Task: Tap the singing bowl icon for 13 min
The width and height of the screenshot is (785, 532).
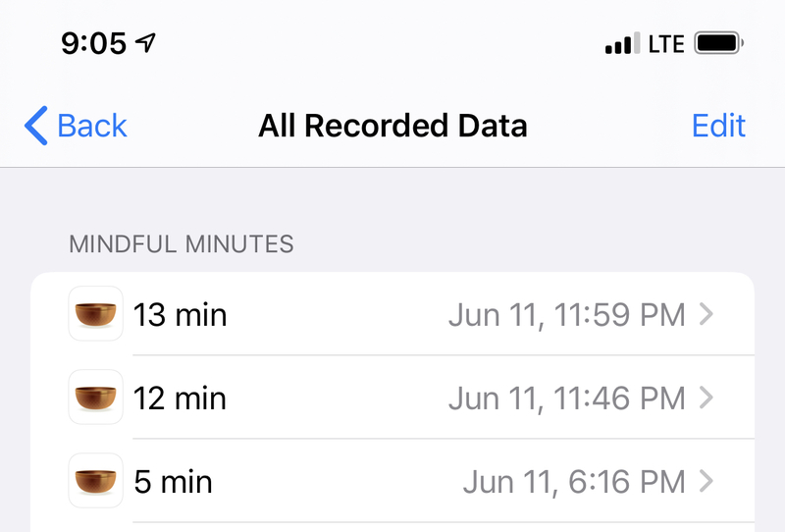Action: click(x=95, y=314)
